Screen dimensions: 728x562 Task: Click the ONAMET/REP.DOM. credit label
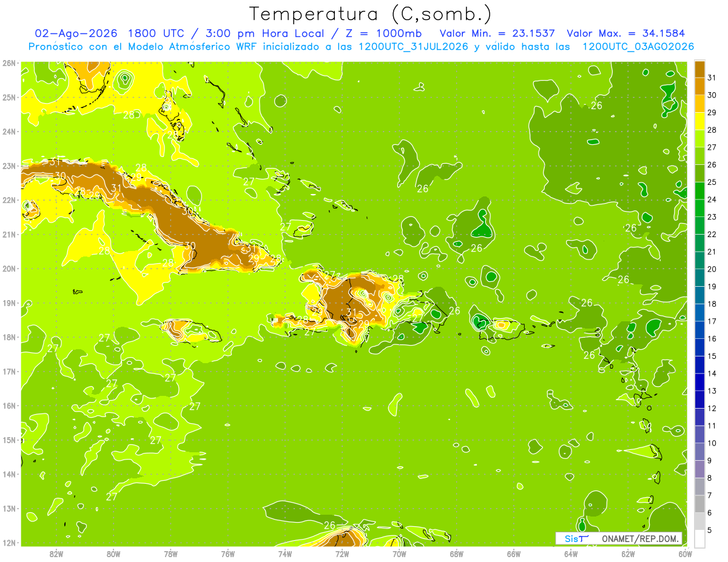point(639,538)
